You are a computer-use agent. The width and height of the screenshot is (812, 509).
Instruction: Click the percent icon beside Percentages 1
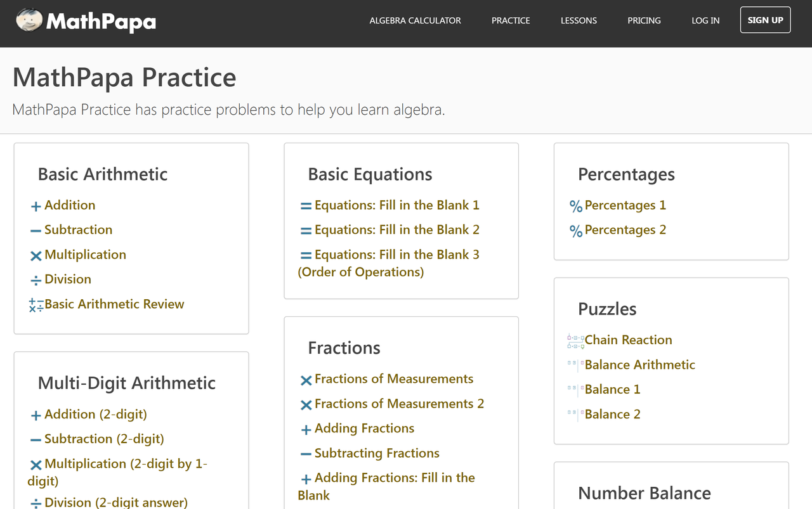click(x=576, y=206)
